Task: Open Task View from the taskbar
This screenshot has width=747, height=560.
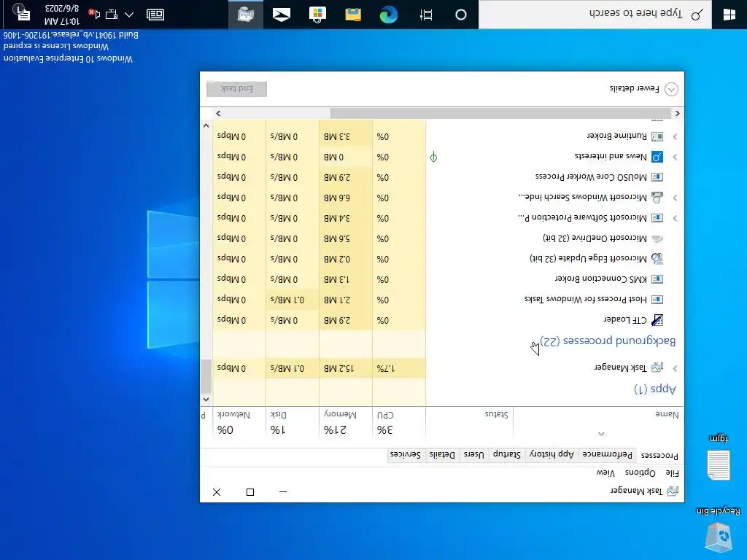Action: point(426,15)
